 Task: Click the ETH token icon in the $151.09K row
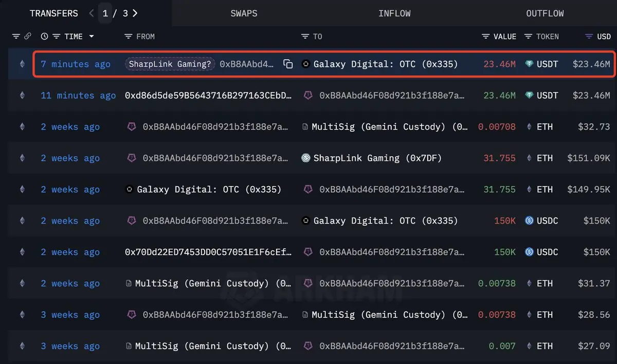point(529,158)
